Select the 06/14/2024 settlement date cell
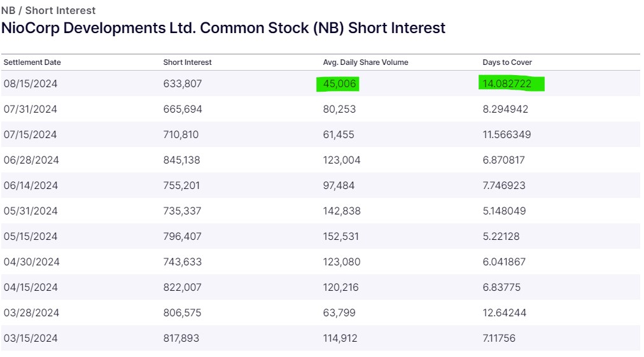This screenshot has height=357, width=644. point(31,185)
